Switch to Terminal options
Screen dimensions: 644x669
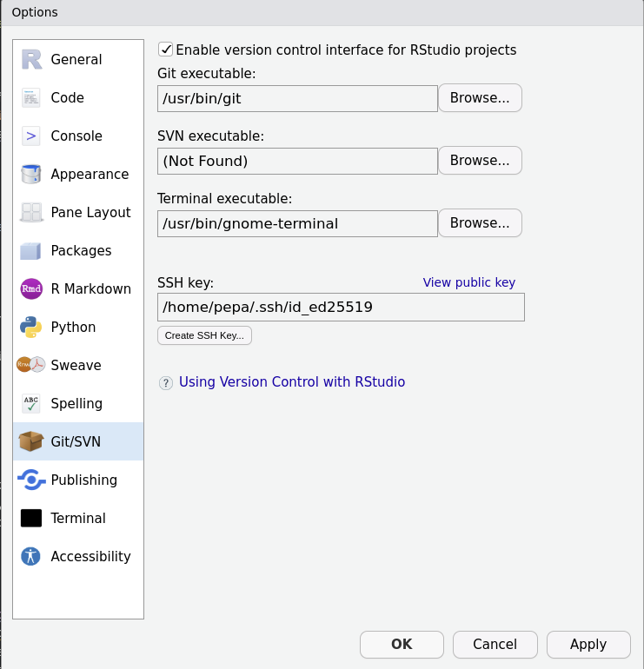pyautogui.click(x=78, y=519)
